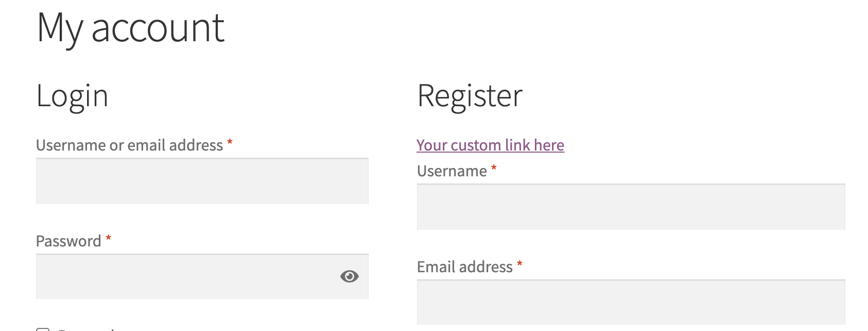Click the Register 'Username' label
The width and height of the screenshot is (868, 331).
452,171
